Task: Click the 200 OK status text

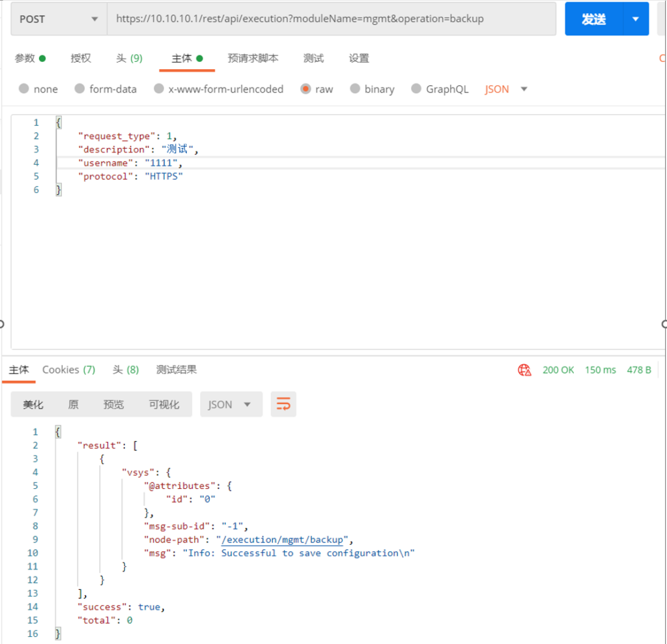Action: point(558,370)
